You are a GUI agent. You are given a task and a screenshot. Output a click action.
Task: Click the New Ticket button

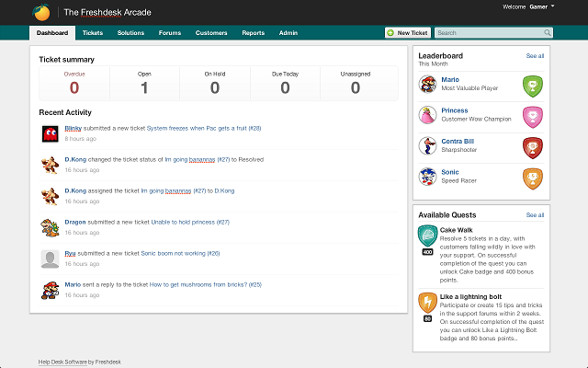[408, 33]
